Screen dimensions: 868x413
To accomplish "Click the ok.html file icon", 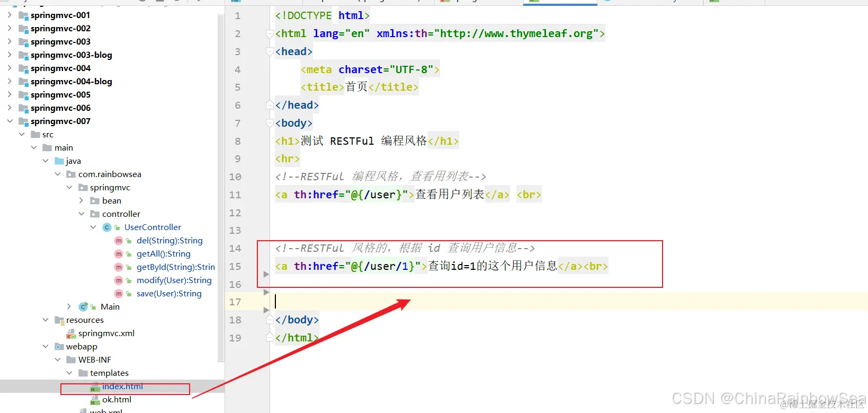I will click(x=95, y=400).
